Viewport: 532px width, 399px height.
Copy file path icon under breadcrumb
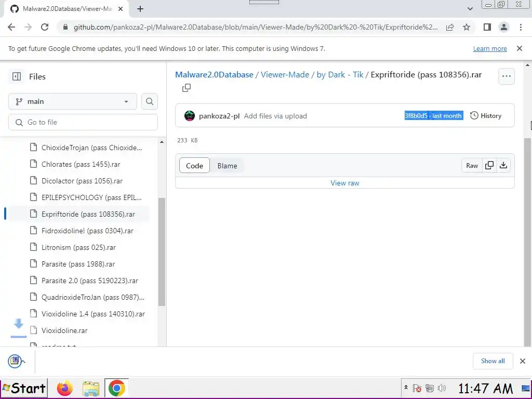(187, 88)
